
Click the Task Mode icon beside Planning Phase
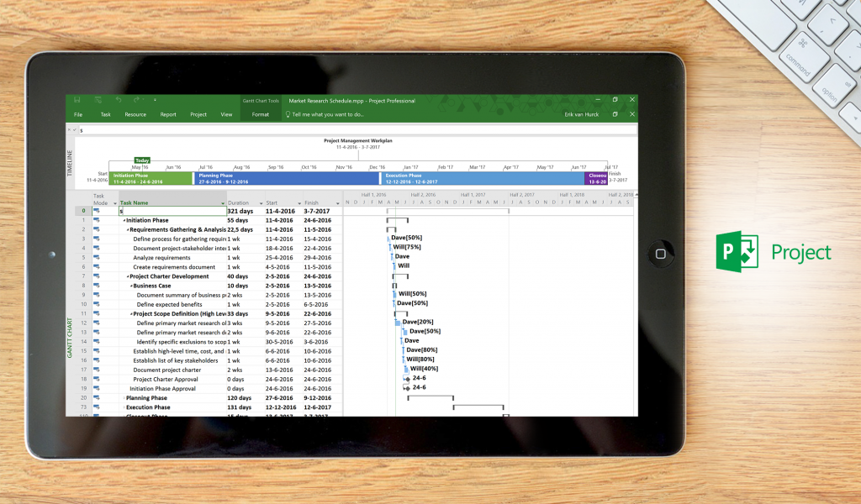(x=97, y=397)
